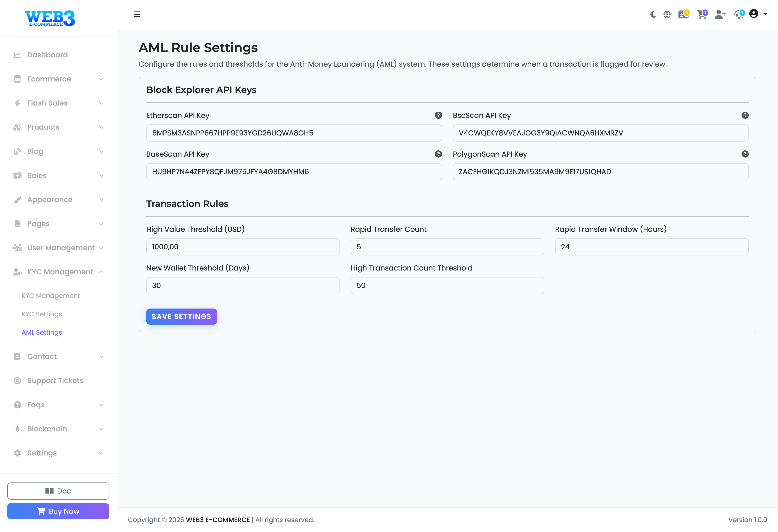The image size is (778, 532).
Task: Click the Save Settings button
Action: click(x=181, y=317)
